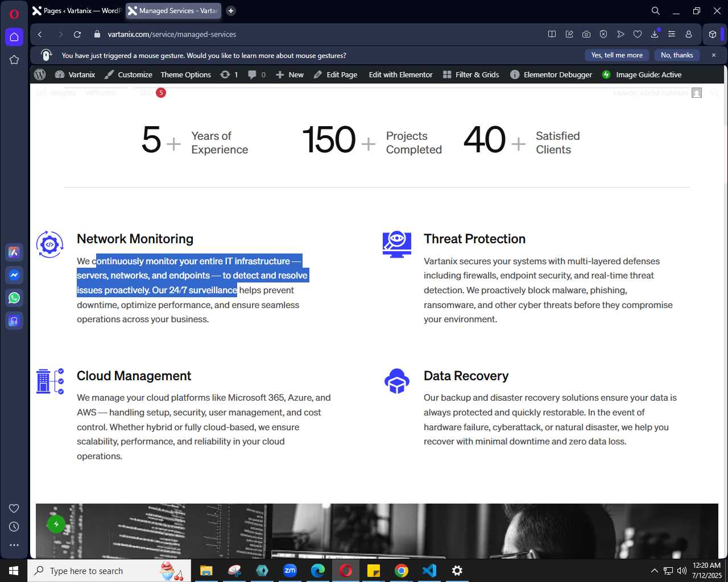
Task: Dismiss the mouse gesture notification bar
Action: (x=714, y=55)
